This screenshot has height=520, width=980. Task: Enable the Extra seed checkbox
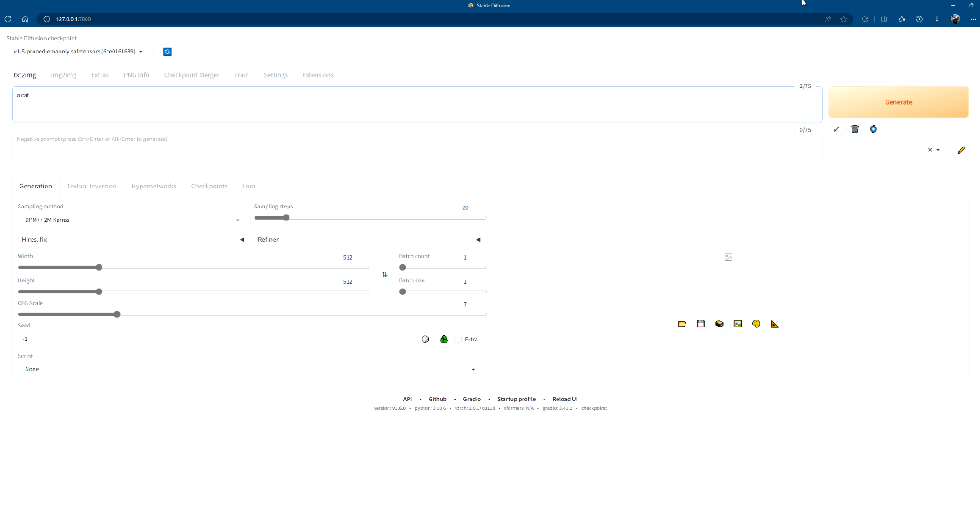pos(458,340)
